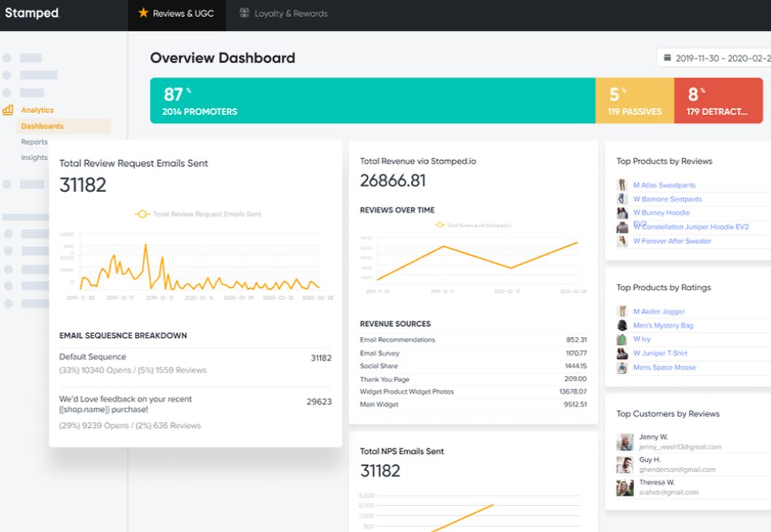The image size is (771, 532).
Task: Click the Men's Mystery Bag product thumbnail
Action: click(x=622, y=325)
